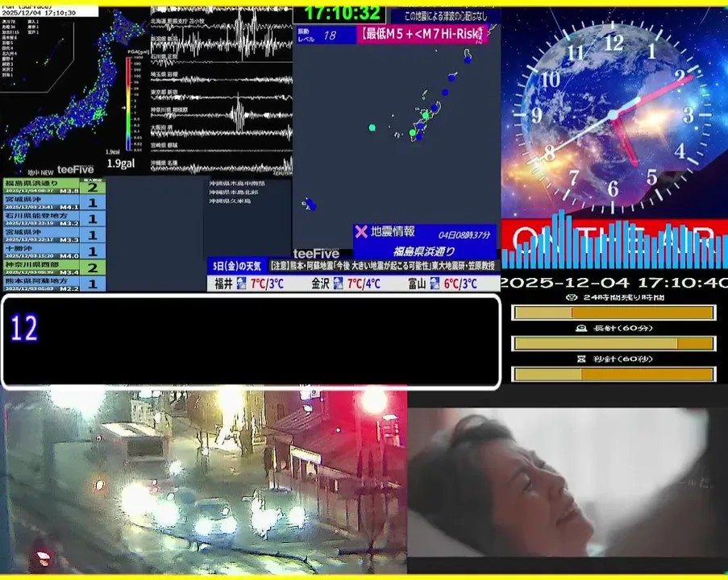
Task: Click the 沖縄県本島中南部 region entry
Action: (237, 184)
